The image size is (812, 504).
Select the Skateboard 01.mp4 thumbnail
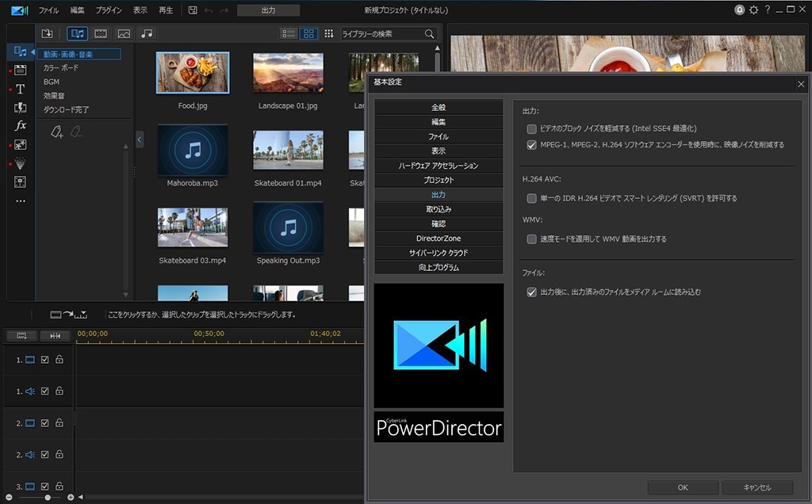tap(288, 149)
